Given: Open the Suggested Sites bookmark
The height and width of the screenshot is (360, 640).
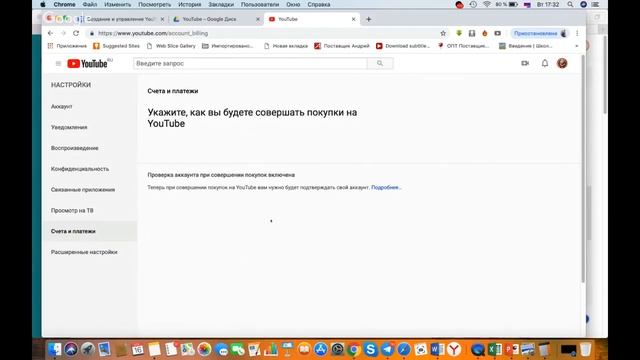Looking at the screenshot, I should coord(116,46).
